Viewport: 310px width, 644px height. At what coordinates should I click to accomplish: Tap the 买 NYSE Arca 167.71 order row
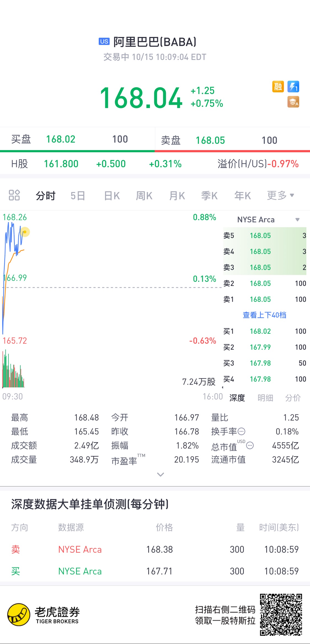tap(155, 571)
